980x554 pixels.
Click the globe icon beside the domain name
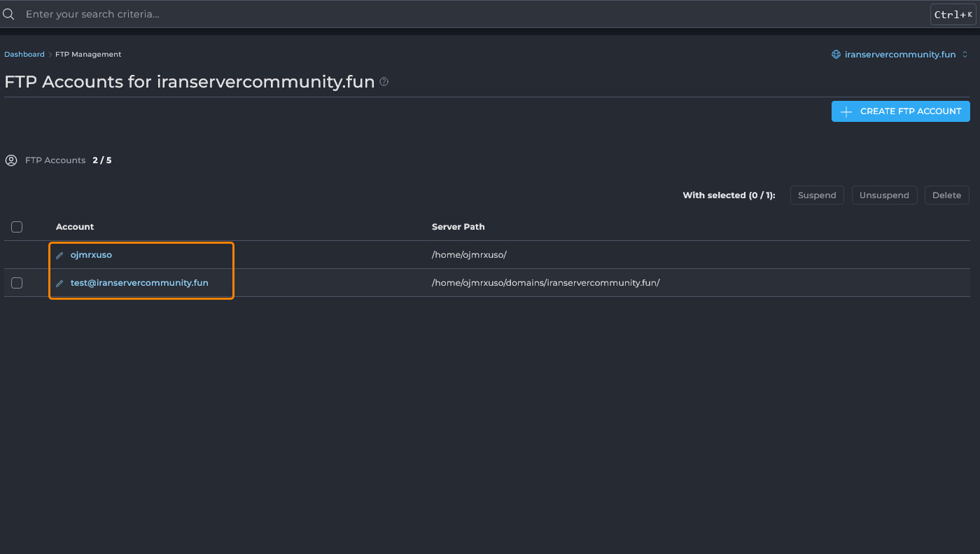pos(836,55)
